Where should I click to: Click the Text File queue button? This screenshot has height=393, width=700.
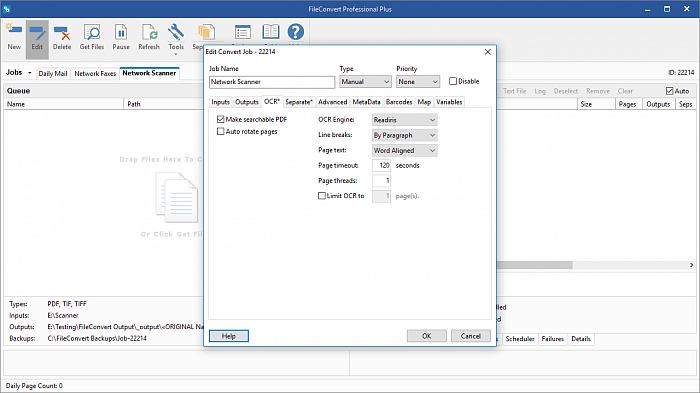514,91
